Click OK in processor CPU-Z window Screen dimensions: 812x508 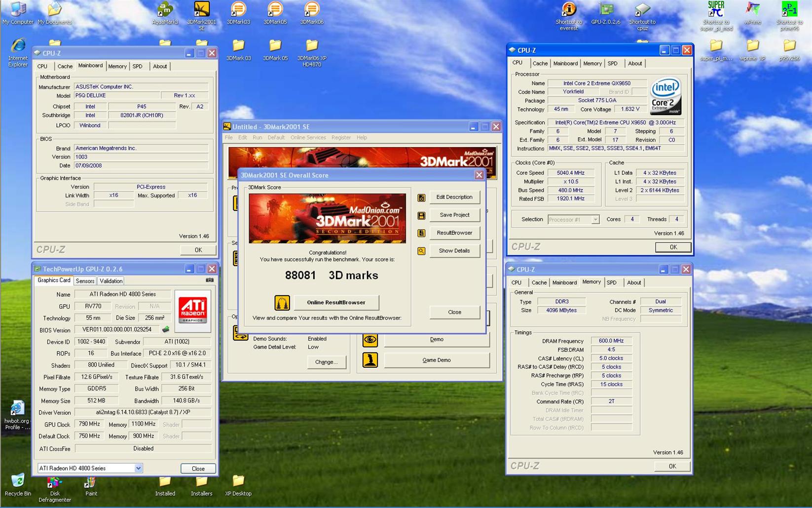click(673, 247)
